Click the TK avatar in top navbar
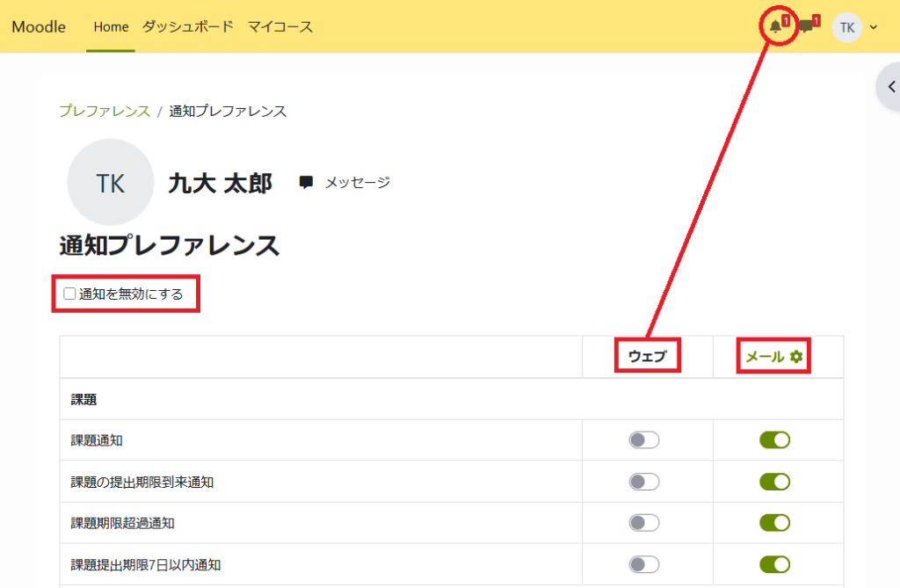 click(x=846, y=27)
